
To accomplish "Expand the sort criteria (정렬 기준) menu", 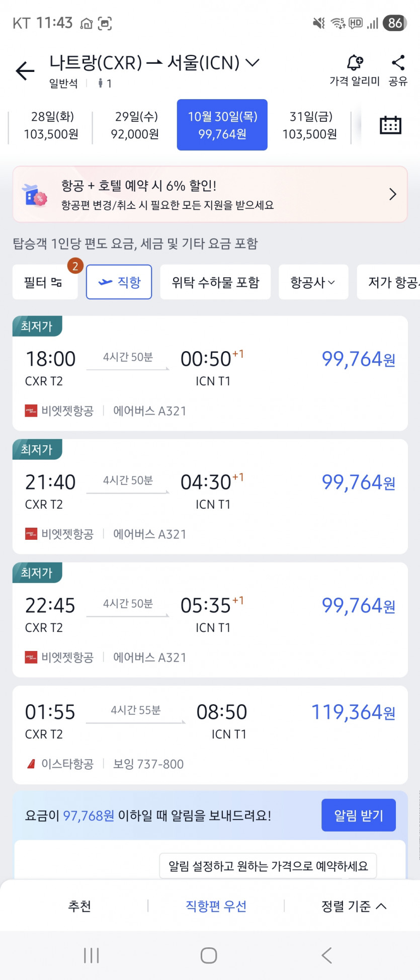I will point(354,906).
